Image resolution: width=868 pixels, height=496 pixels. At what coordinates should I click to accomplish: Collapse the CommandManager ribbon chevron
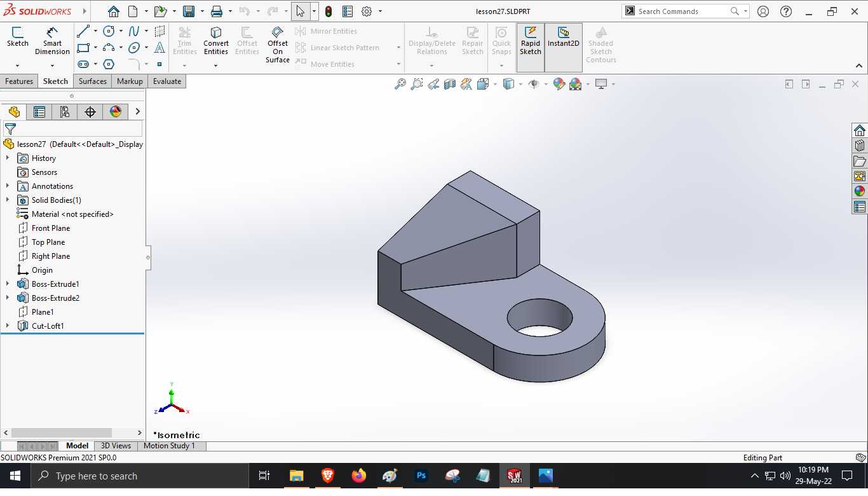coord(859,65)
